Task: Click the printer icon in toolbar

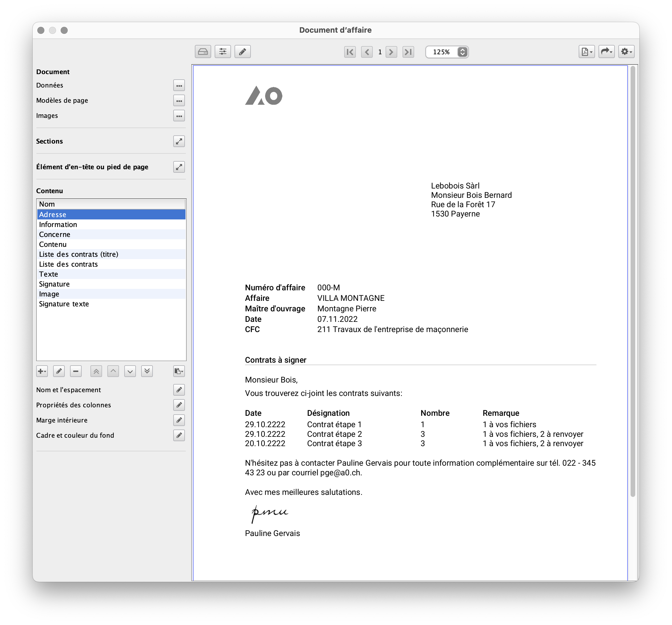Action: [203, 52]
